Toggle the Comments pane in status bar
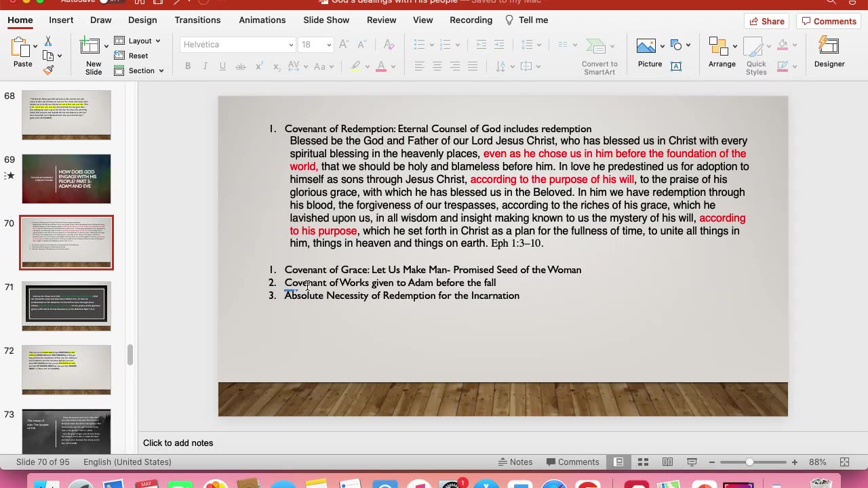868x488 pixels. [572, 462]
